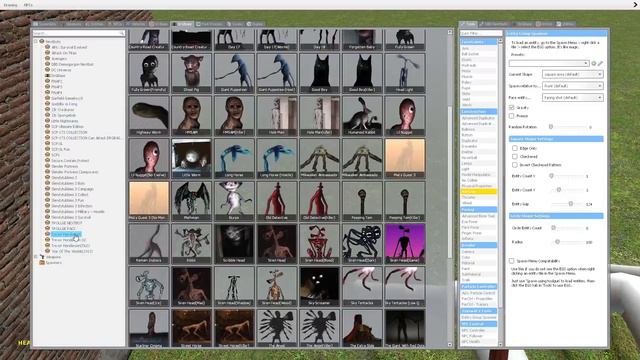Select the Peeping Tom icon
The width and height of the screenshot is (640, 360).
pyautogui.click(x=362, y=201)
